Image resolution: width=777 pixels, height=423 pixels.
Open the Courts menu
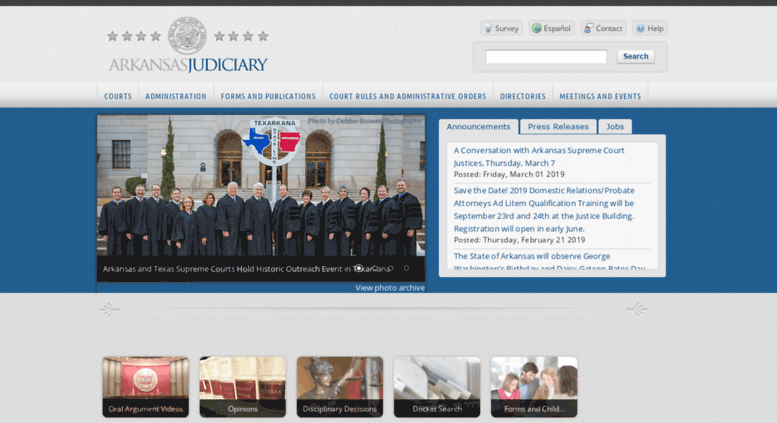point(118,96)
